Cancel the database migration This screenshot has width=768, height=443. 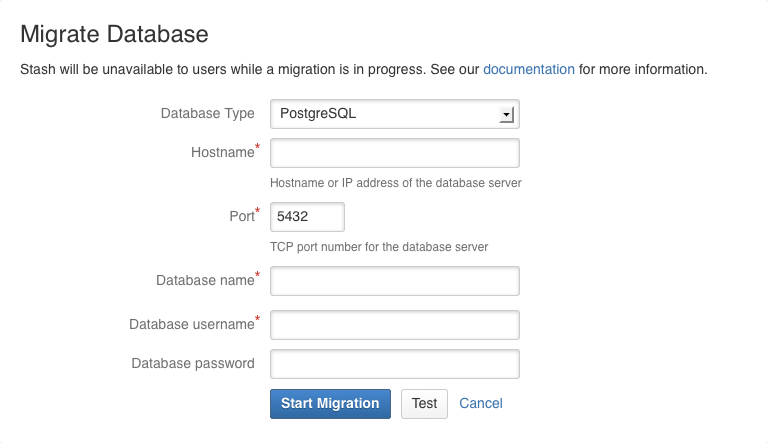tap(480, 404)
